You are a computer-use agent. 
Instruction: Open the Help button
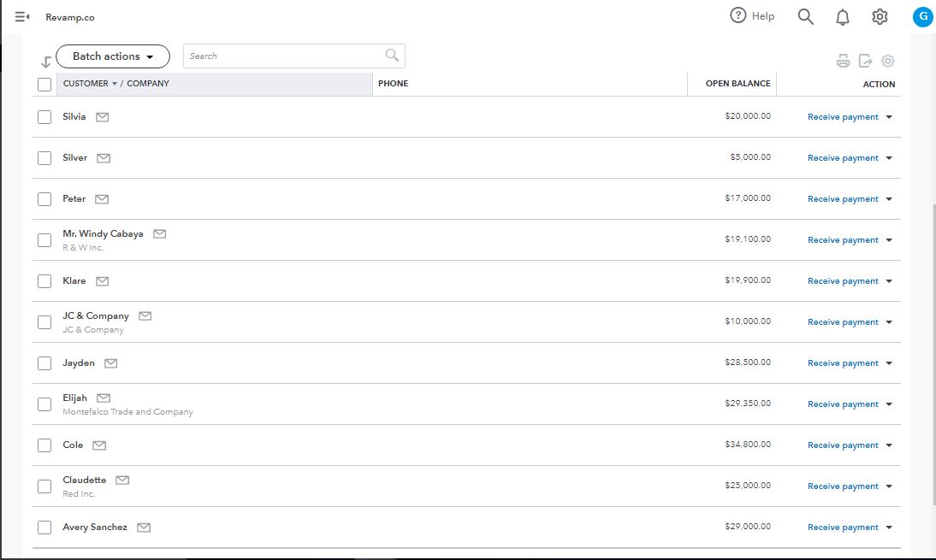(752, 16)
